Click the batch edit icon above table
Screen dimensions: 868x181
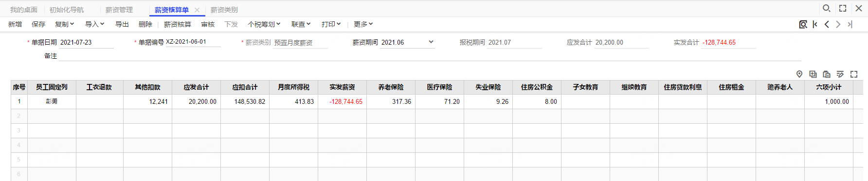tap(840, 74)
